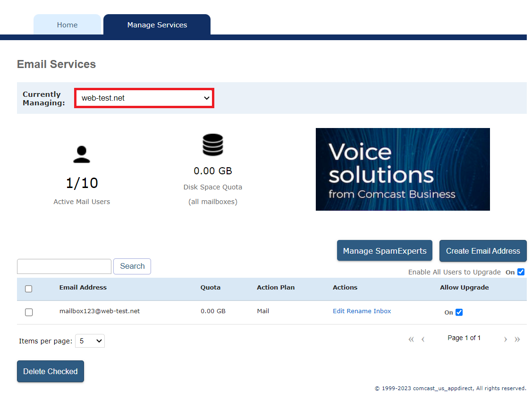Jump to the first page of results
This screenshot has width=532, height=393.
(x=411, y=339)
